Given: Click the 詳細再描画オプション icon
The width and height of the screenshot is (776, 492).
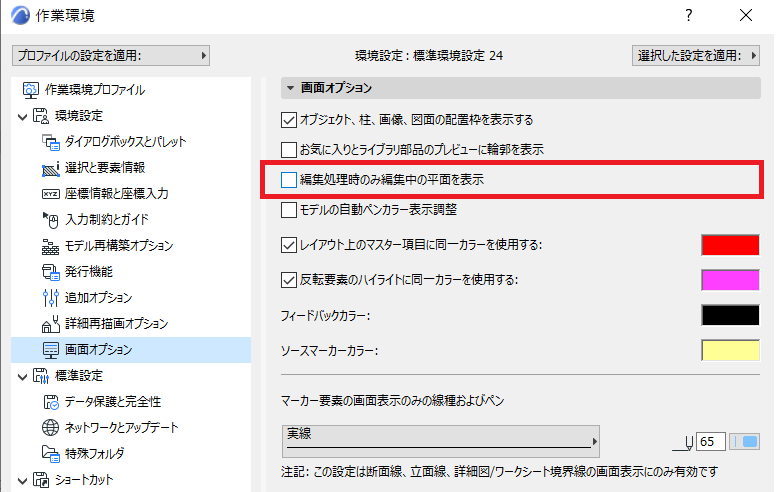Looking at the screenshot, I should [x=50, y=324].
